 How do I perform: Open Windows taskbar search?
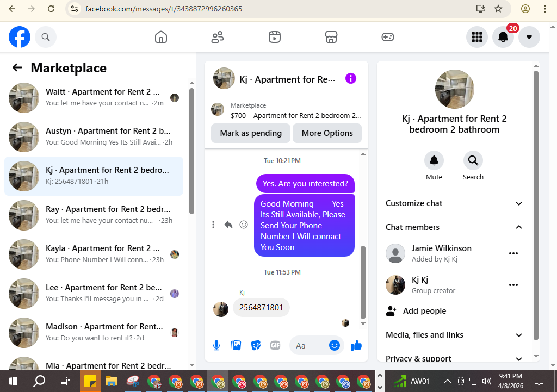[39, 381]
